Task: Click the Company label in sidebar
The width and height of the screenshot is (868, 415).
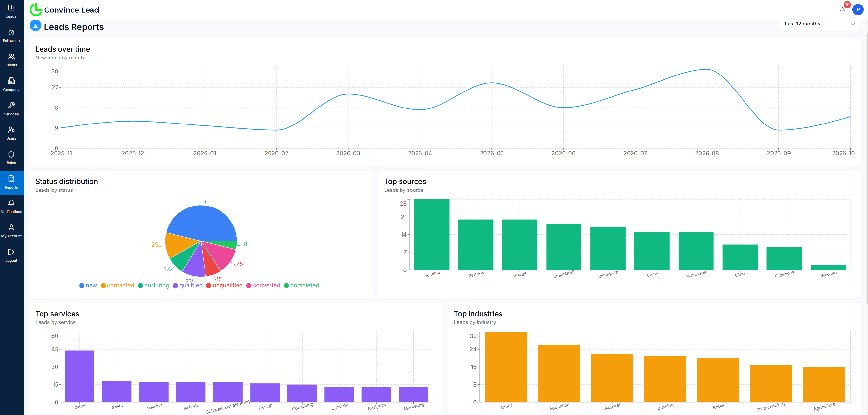Action: click(x=11, y=90)
